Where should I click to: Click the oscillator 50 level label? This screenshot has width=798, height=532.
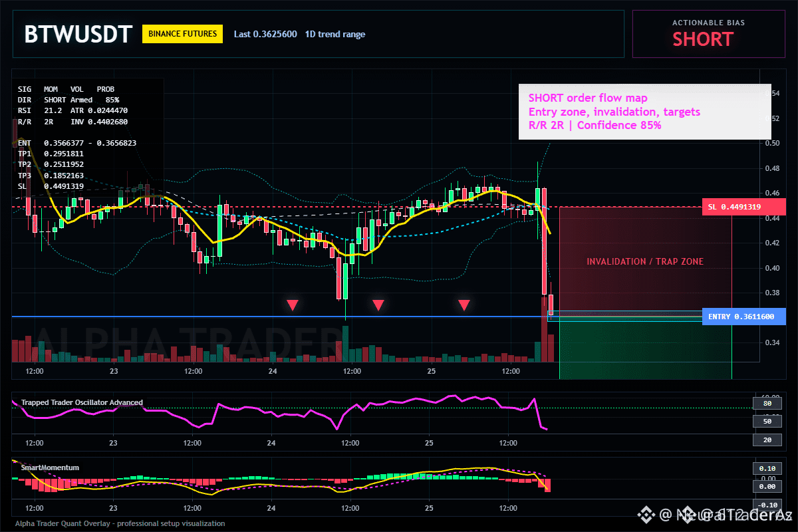pos(767,422)
